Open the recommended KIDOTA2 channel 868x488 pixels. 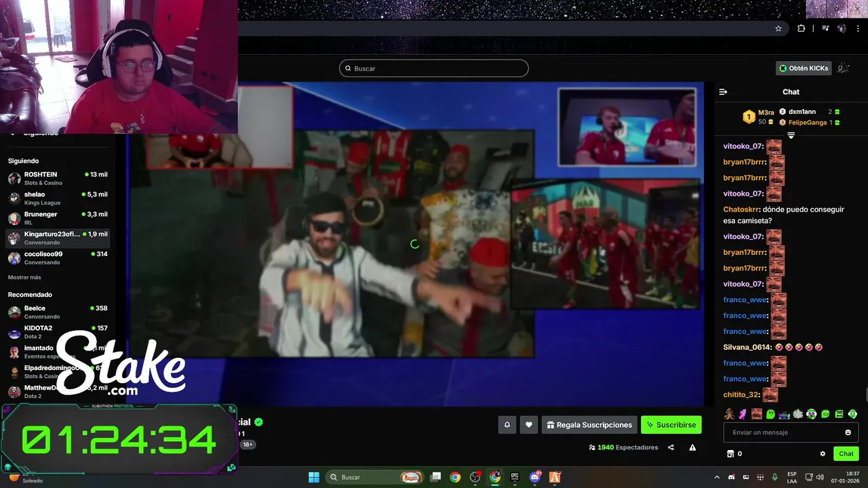point(58,331)
